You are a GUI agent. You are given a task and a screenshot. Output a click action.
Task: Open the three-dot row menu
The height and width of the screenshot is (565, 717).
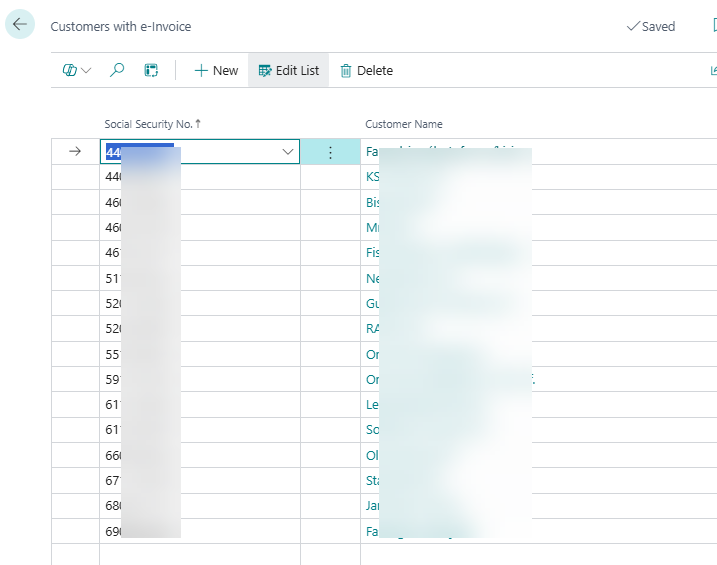pos(330,152)
